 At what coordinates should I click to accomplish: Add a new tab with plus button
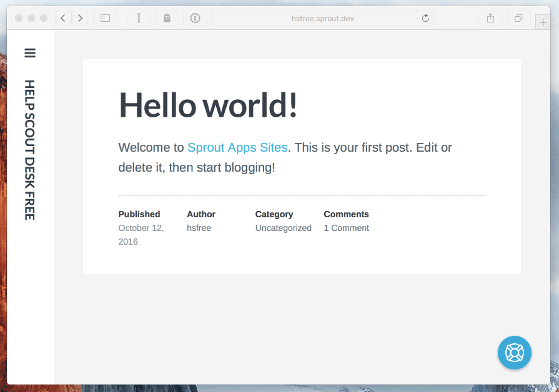click(543, 22)
